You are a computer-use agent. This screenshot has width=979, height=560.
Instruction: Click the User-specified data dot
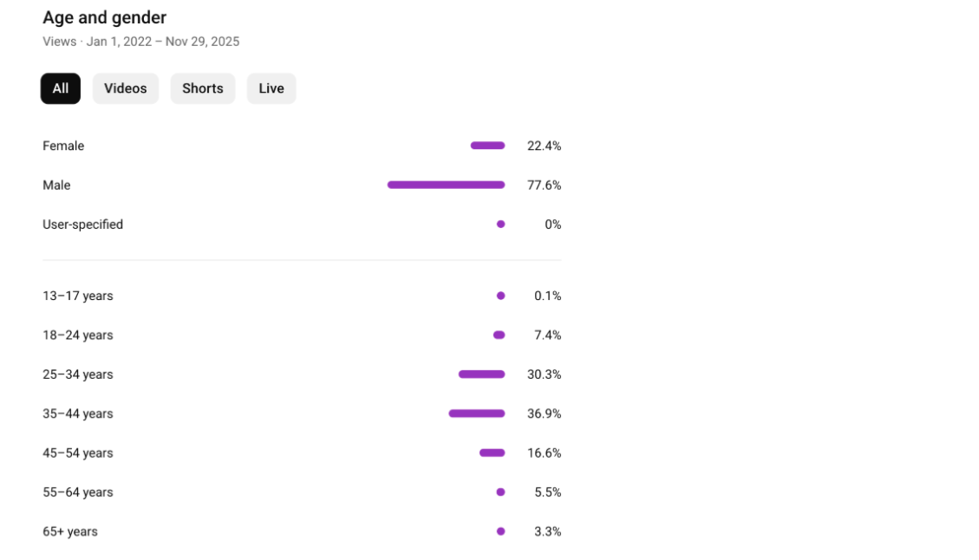[x=500, y=224]
